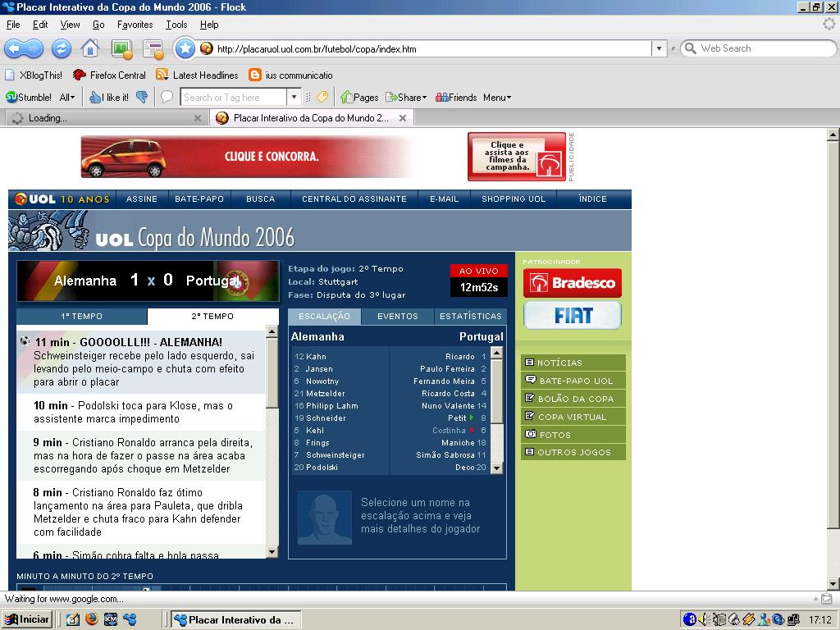The height and width of the screenshot is (630, 840).
Task: Open the Tools menu
Action: tap(176, 25)
